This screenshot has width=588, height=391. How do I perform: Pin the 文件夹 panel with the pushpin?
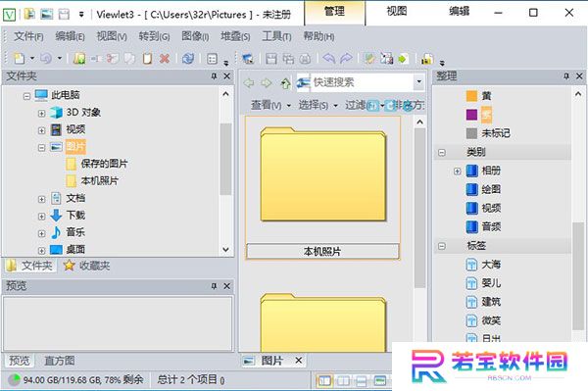(214, 76)
